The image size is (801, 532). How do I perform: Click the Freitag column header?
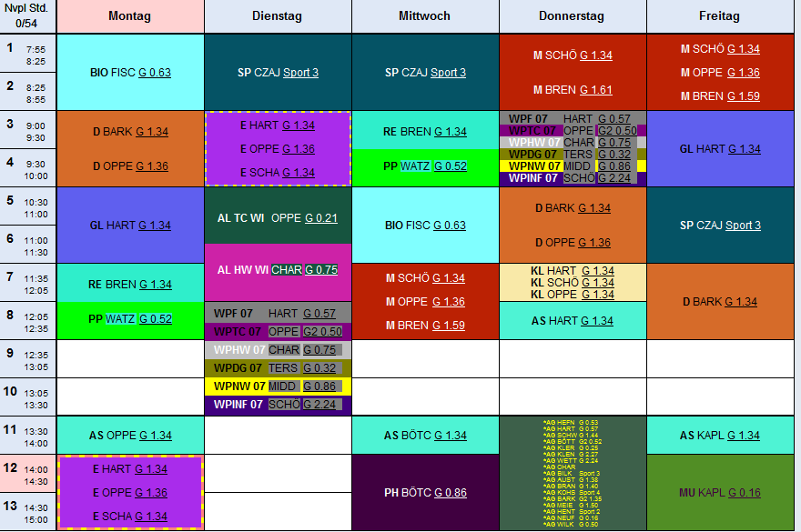click(x=719, y=16)
